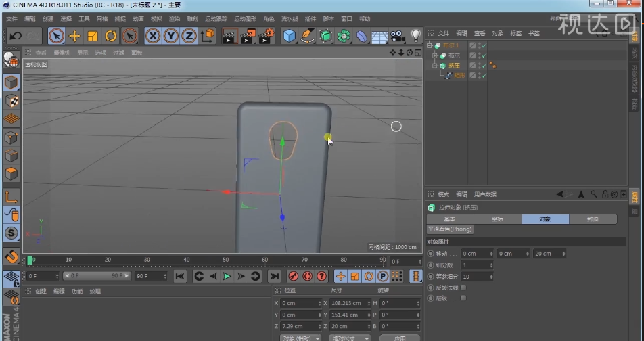The image size is (644, 341).
Task: Add a Camera object
Action: [x=398, y=36]
